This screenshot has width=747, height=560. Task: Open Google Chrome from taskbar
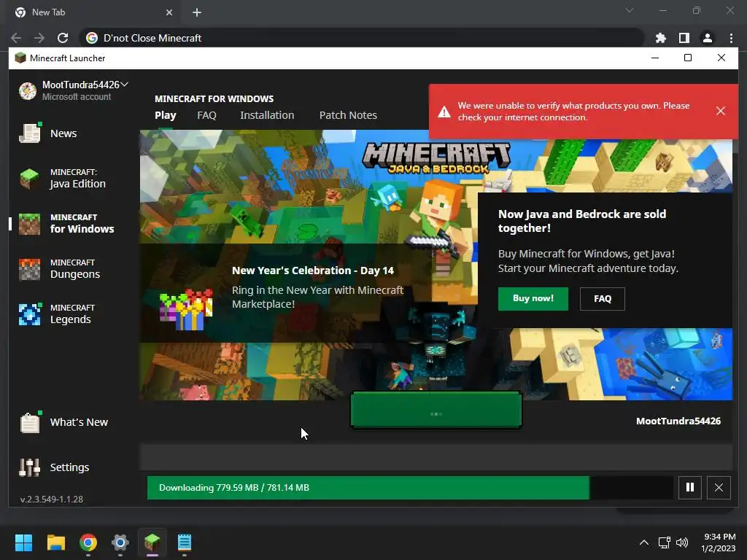(88, 542)
